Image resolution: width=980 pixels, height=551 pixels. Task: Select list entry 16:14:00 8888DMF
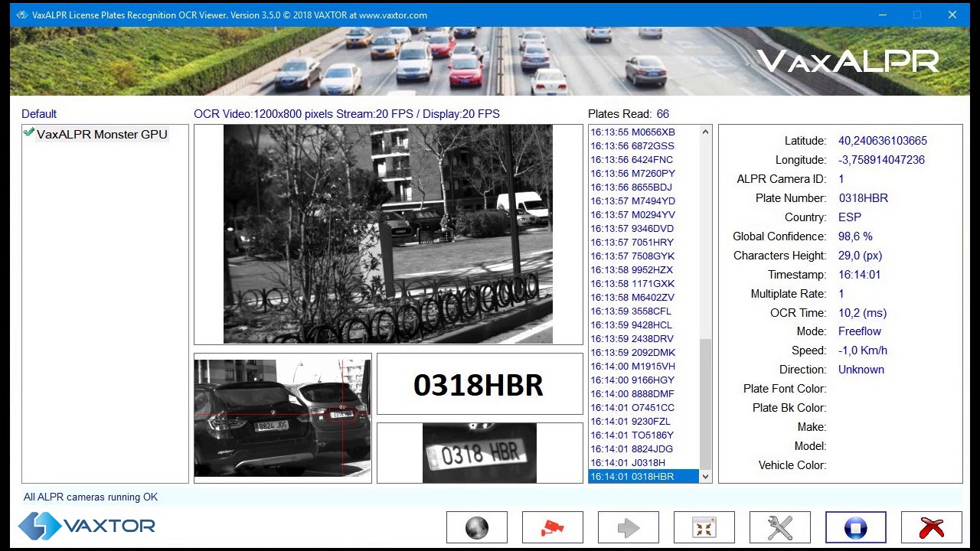coord(644,393)
